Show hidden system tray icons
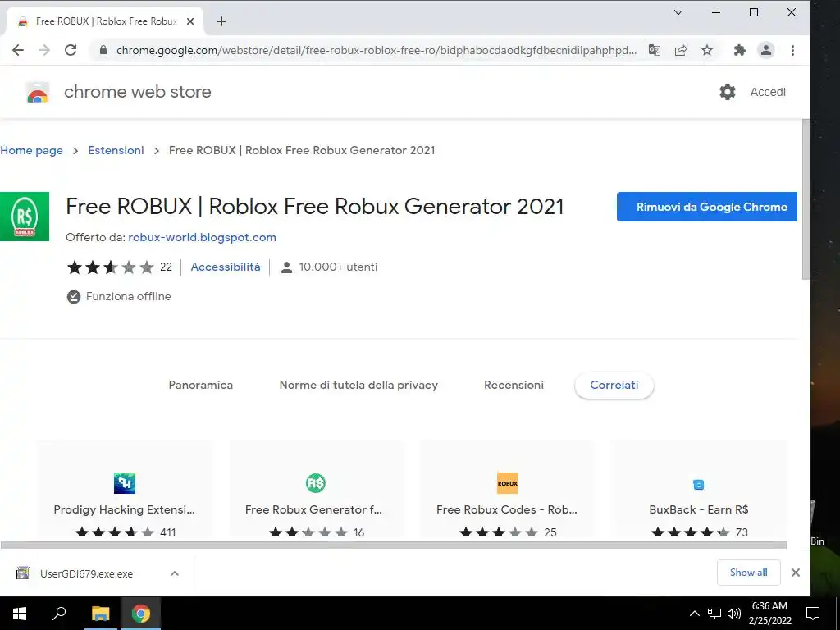 [x=694, y=614]
